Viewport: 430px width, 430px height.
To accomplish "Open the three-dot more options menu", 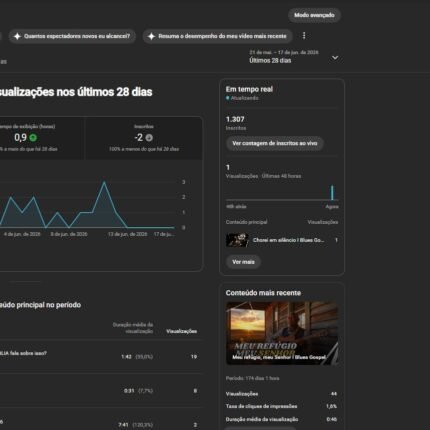I will [x=304, y=36].
